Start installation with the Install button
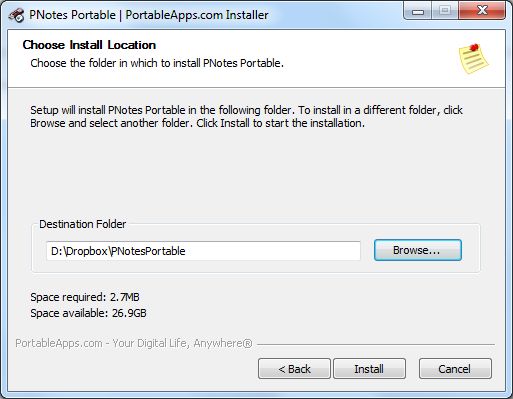The height and width of the screenshot is (399, 513). coord(369,369)
